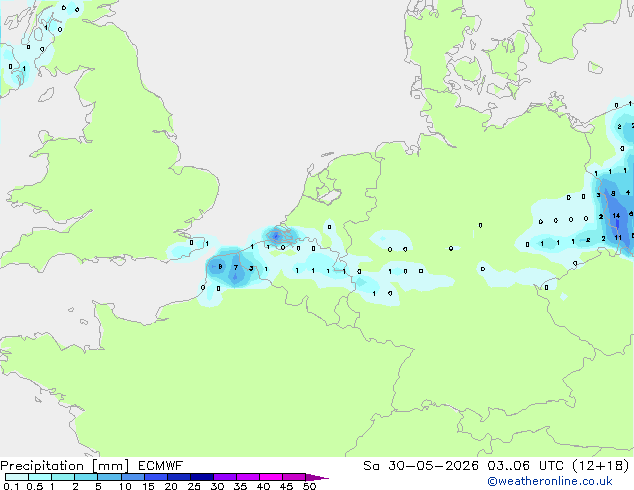
Task: Click the 30–35 mm purple legend swatch
Action: coord(225,477)
